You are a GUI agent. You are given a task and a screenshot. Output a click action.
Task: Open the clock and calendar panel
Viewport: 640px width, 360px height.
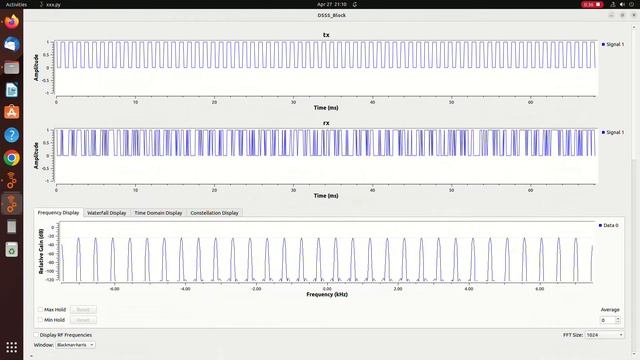coord(331,4)
